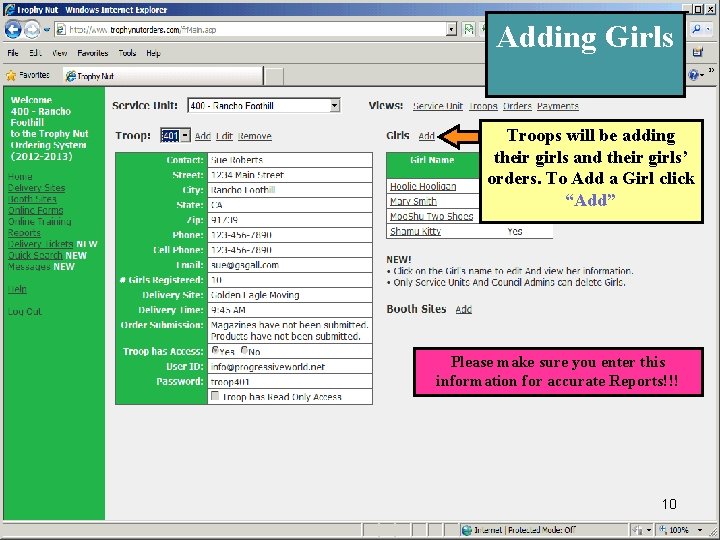Screen dimensions: 720x540
Task: Click the Password field showing troop401
Action: point(290,382)
